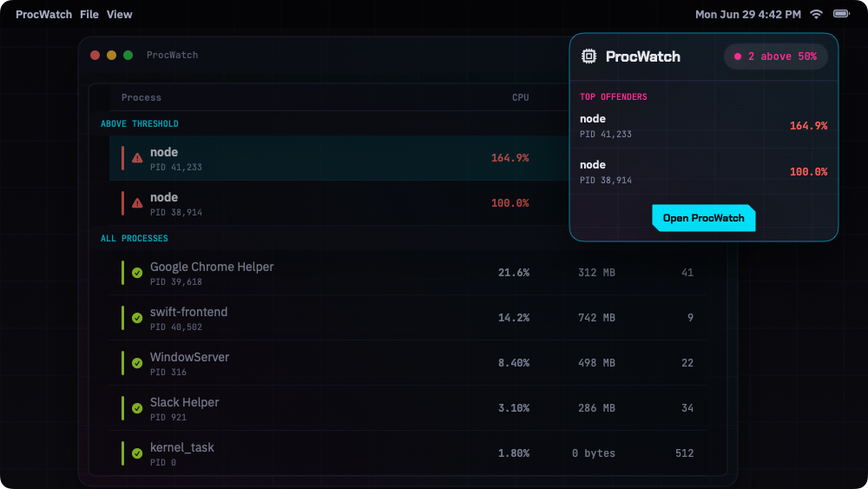Click the battery icon in the menu bar

pos(841,14)
